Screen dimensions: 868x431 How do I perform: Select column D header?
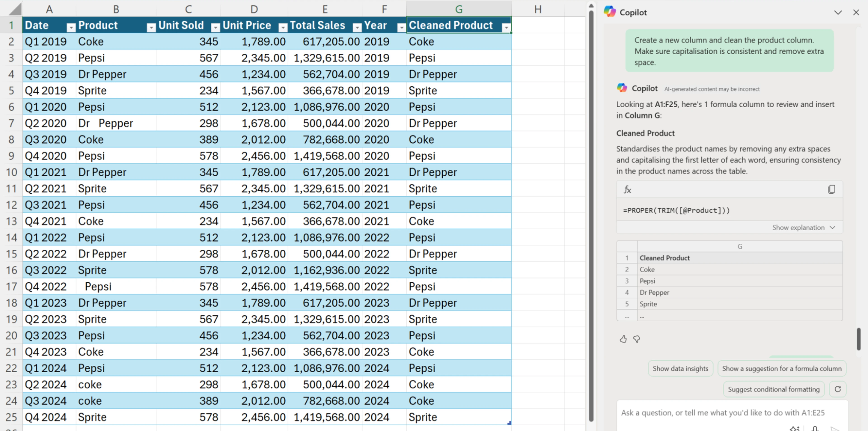pos(254,9)
